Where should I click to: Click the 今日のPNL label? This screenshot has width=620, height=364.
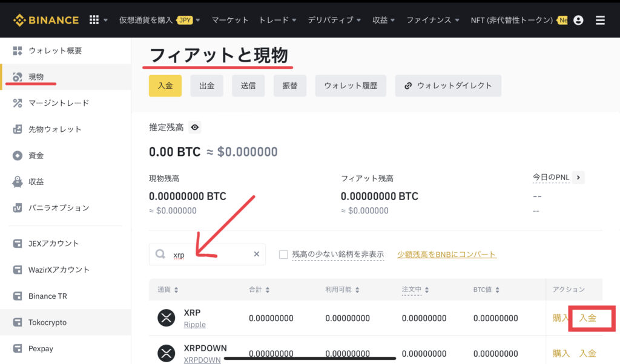tap(551, 178)
